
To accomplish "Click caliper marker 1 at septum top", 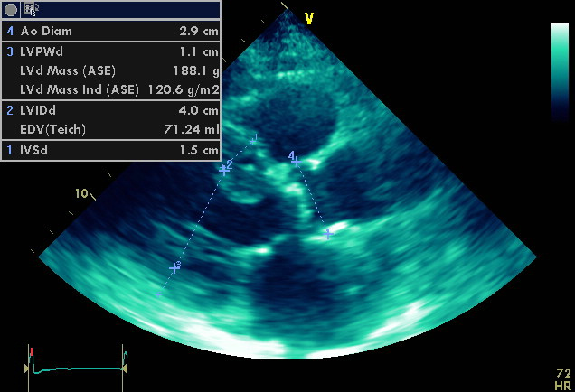I will tap(254, 139).
